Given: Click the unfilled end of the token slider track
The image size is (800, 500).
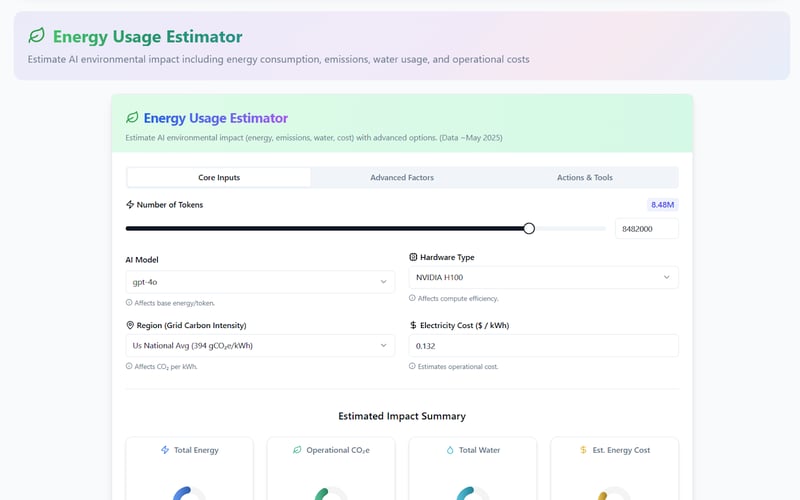Looking at the screenshot, I should [570, 229].
